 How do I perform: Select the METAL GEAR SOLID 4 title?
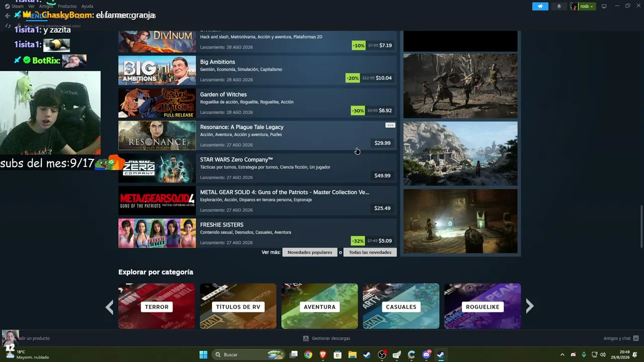[285, 192]
